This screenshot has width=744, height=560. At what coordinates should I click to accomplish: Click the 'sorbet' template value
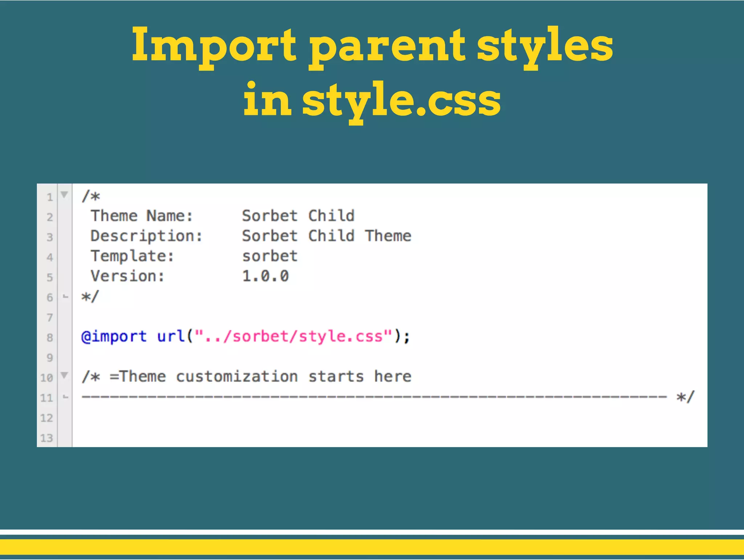[270, 256]
